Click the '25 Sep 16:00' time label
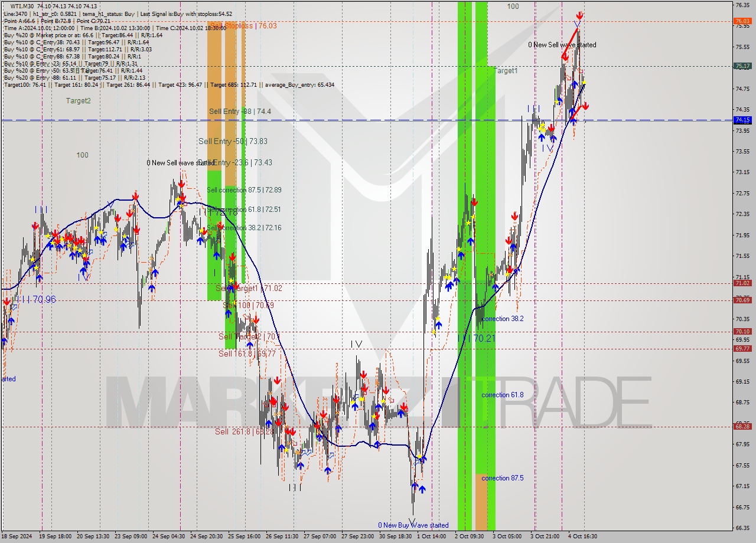 244,537
